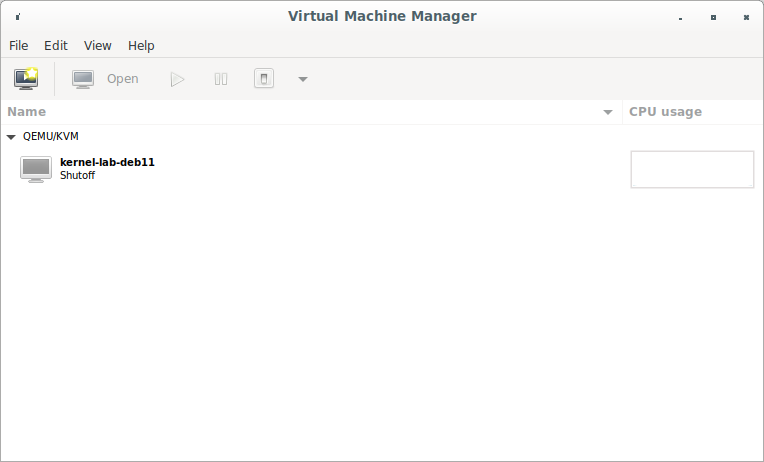Sort by the CPU usage column
Screen dimensions: 764x462
(692, 112)
